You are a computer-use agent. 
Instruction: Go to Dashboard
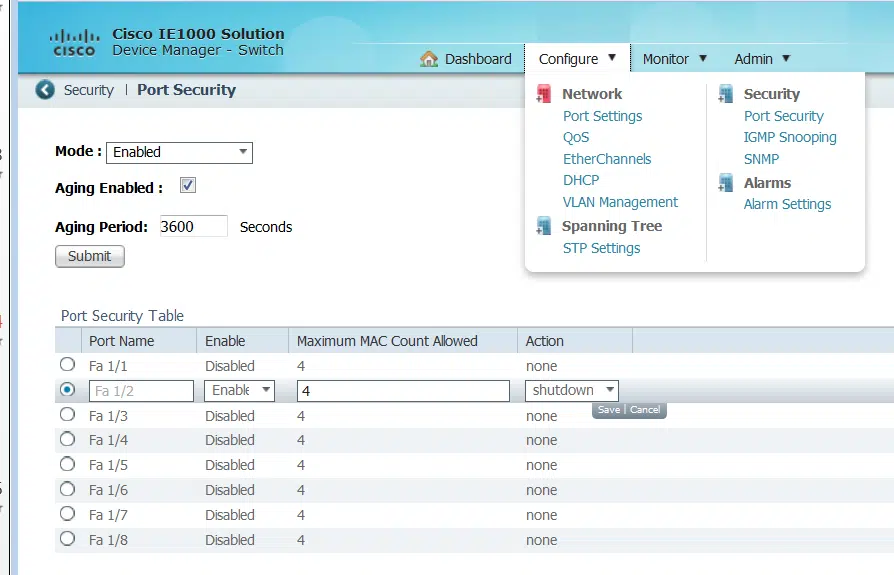coord(478,59)
